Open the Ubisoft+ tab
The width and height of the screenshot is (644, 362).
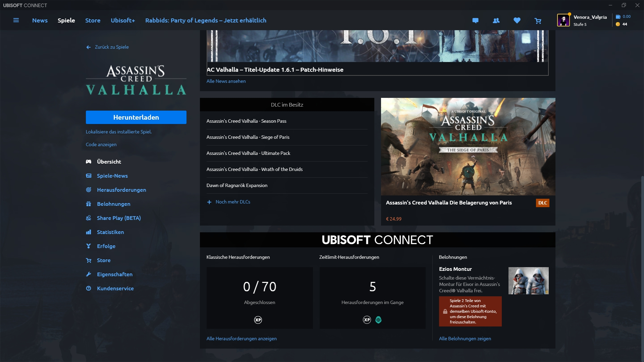(x=123, y=20)
